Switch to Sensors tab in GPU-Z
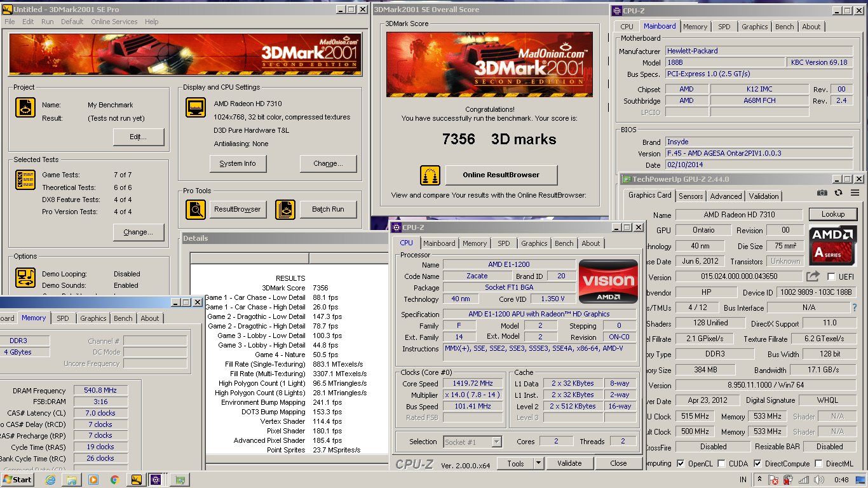Screen dimensions: 868x488 coord(691,196)
